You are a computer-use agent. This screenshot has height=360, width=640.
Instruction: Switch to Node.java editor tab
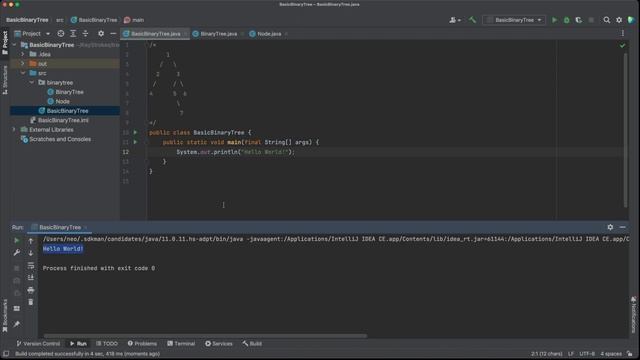(x=269, y=34)
